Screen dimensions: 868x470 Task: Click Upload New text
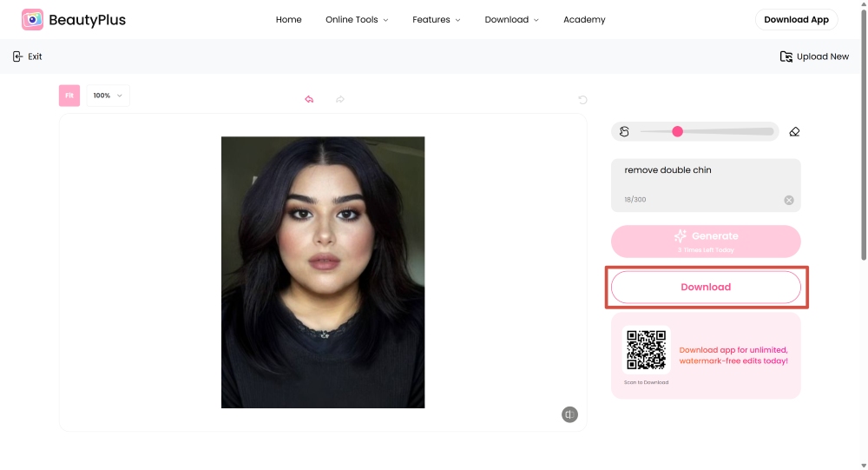[823, 56]
